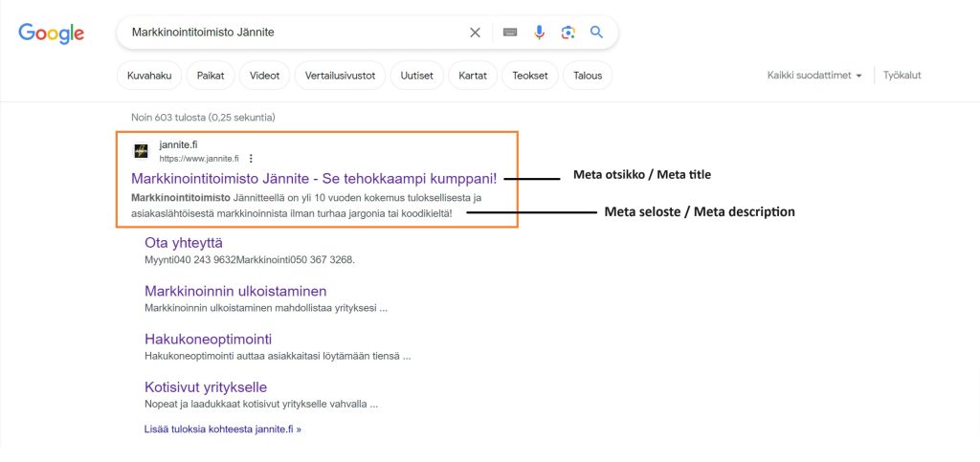Open the on-screen keyboard icon
The image size is (980, 462).
click(510, 33)
